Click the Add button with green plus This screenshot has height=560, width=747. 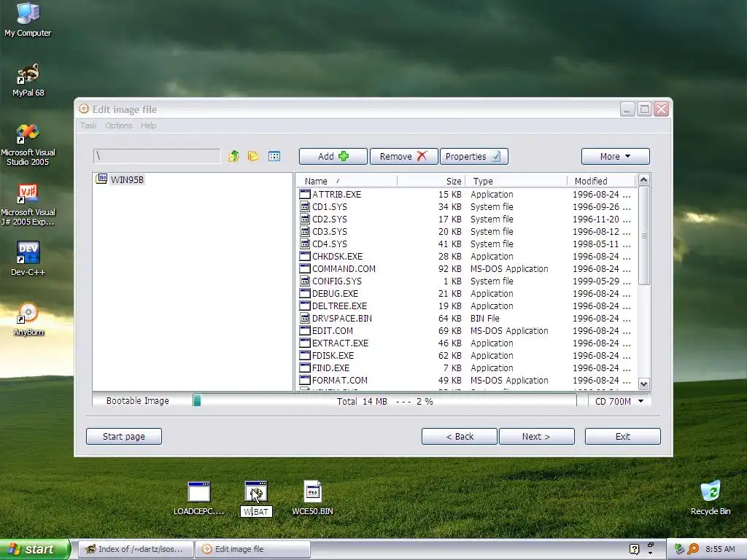[333, 156]
